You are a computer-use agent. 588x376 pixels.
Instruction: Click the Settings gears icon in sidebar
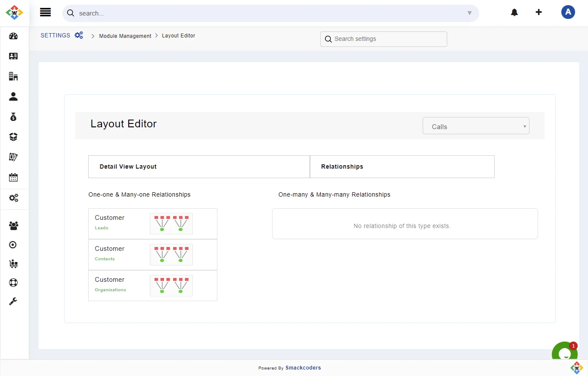tap(13, 198)
